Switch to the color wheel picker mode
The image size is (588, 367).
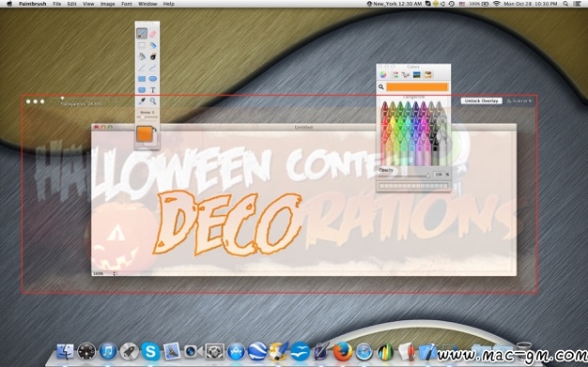tap(383, 74)
